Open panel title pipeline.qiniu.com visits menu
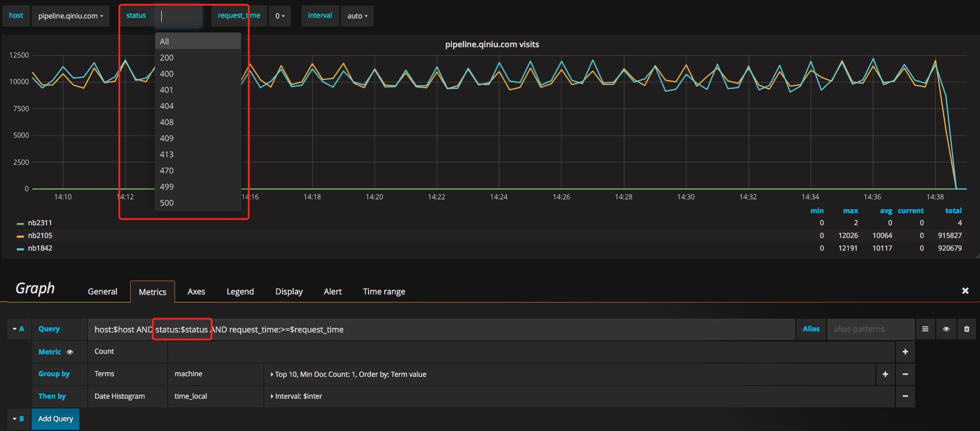This screenshot has width=980, height=431. coord(492,44)
